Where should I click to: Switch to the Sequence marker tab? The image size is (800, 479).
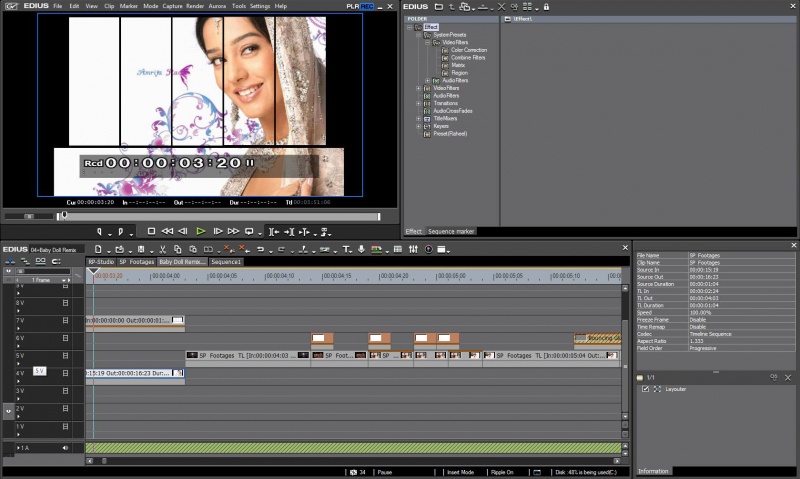pyautogui.click(x=450, y=231)
